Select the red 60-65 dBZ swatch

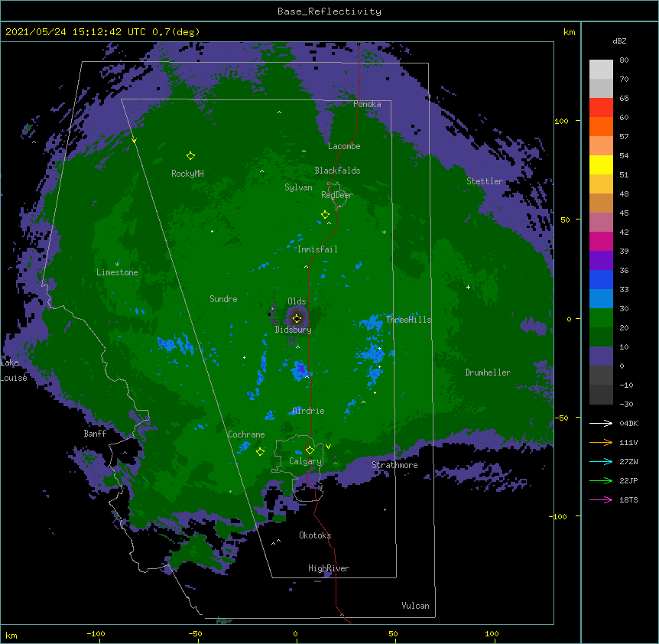click(601, 108)
